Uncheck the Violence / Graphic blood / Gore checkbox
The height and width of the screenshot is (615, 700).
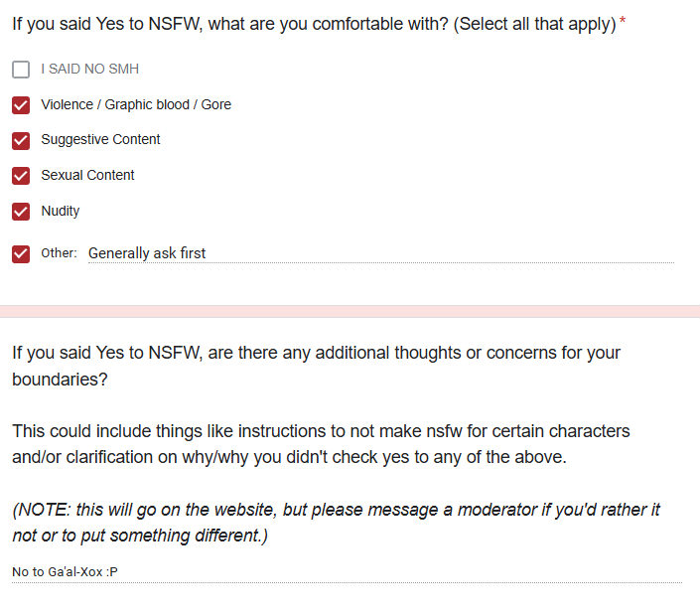21,105
